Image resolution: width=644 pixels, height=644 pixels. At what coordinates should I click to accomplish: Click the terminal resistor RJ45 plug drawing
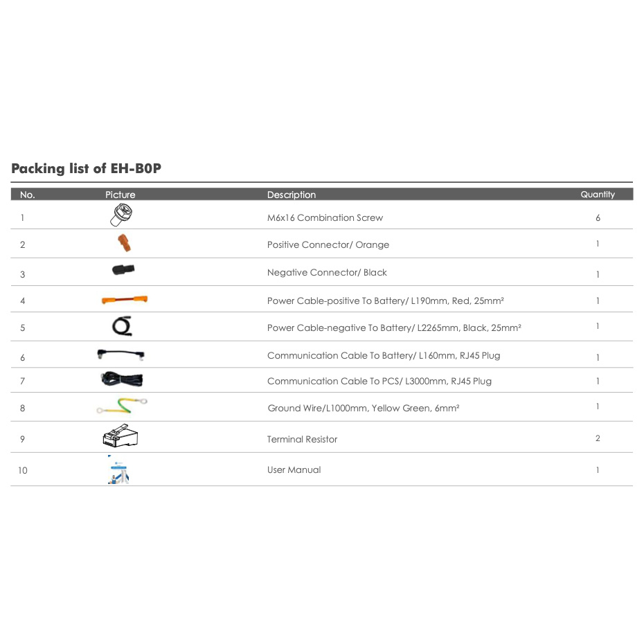pos(120,436)
